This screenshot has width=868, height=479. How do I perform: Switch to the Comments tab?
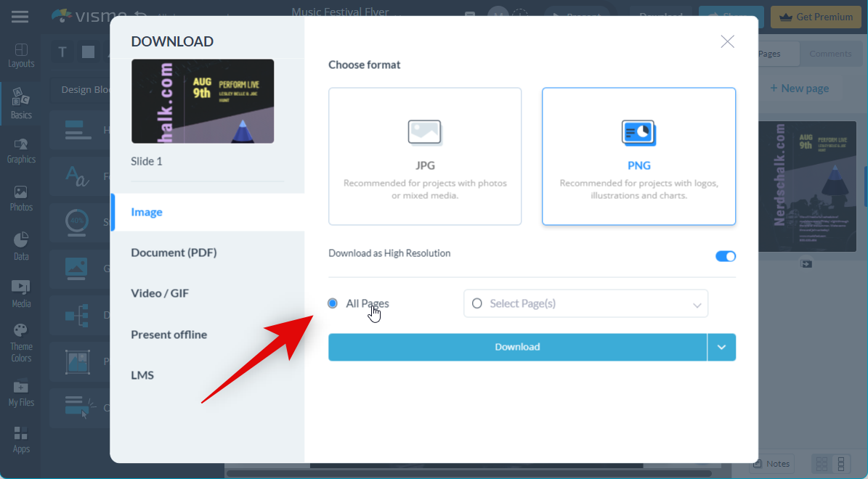pyautogui.click(x=830, y=54)
